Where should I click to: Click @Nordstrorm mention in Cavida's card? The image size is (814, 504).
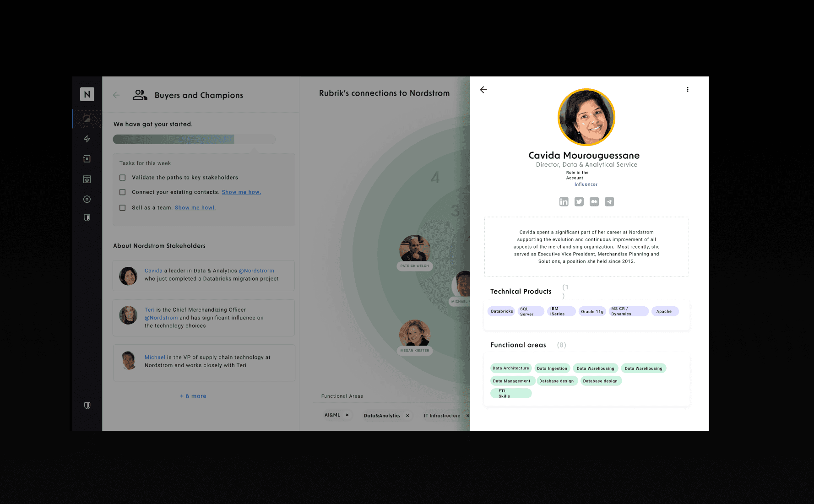(x=256, y=271)
